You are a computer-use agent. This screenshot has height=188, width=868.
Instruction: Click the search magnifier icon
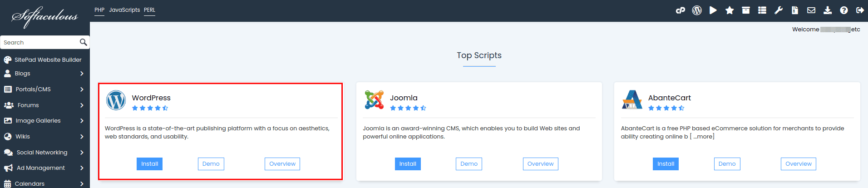coord(83,42)
